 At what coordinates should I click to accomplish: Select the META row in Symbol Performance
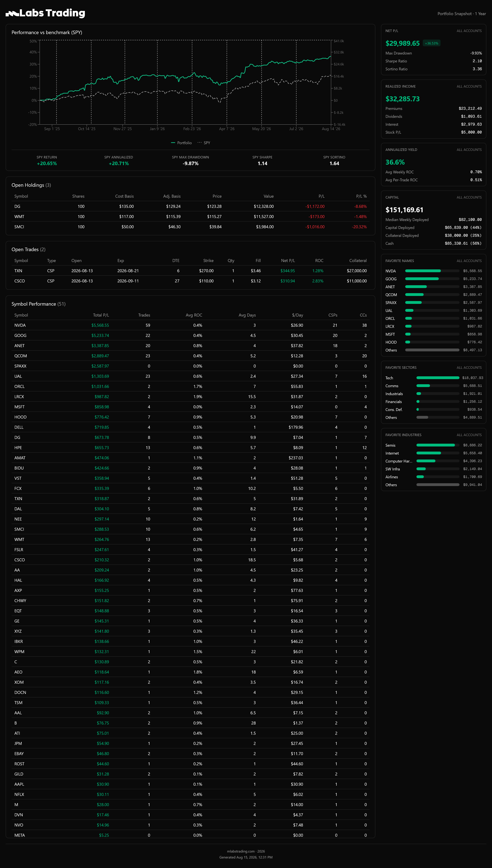pyautogui.click(x=191, y=835)
